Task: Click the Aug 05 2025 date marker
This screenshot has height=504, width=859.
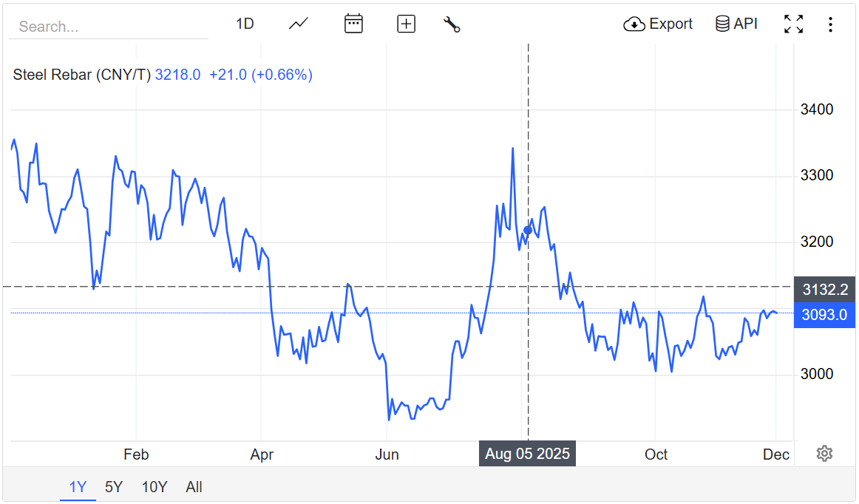Action: click(527, 454)
